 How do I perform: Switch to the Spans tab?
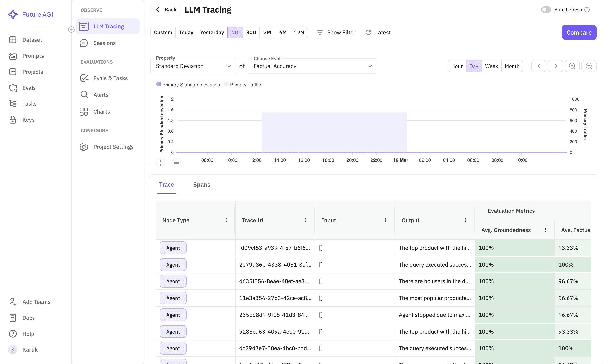202,184
